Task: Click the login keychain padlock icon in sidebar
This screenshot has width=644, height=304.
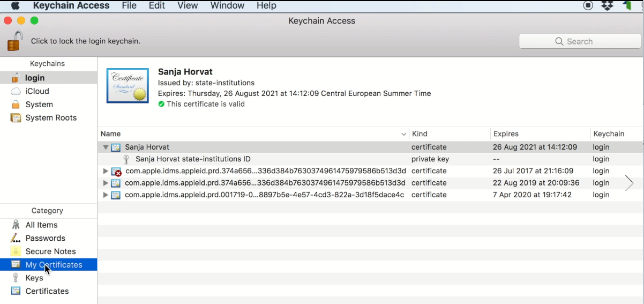Action: click(16, 78)
